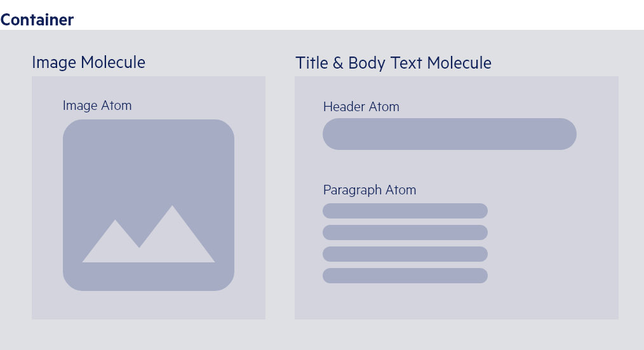Screen dimensions: 644x350
Task: Click the Title & Body Text Molecule label
Action: [393, 63]
